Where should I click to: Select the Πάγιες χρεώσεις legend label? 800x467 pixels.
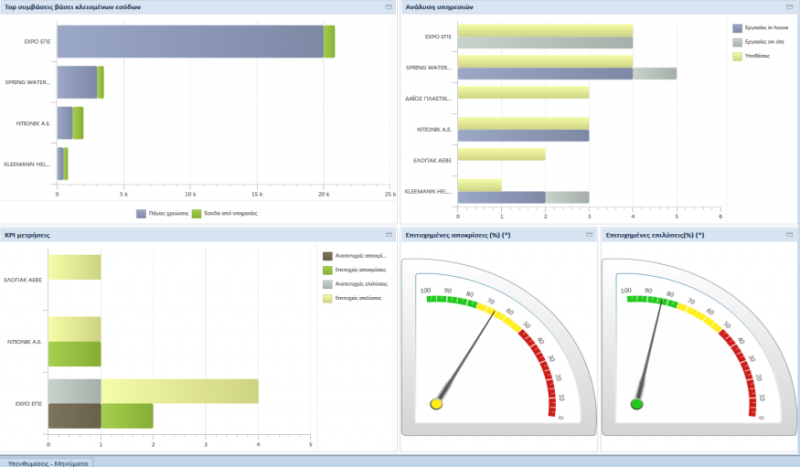[x=168, y=213]
